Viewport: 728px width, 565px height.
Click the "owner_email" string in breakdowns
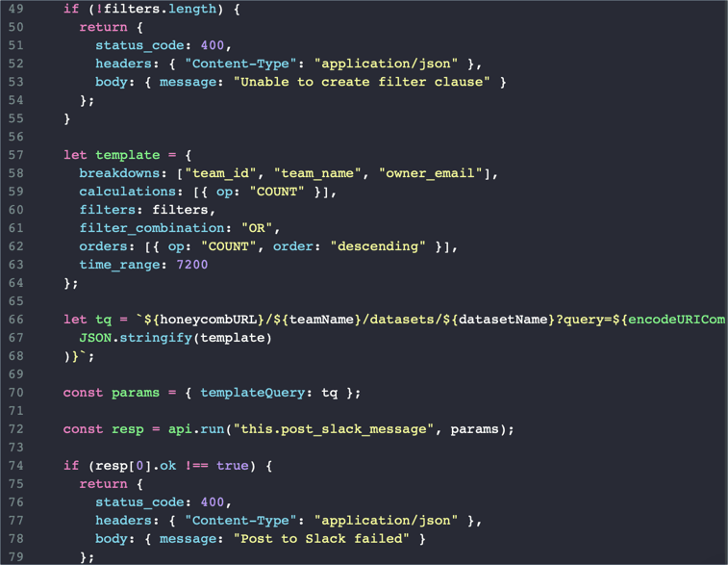[431, 173]
